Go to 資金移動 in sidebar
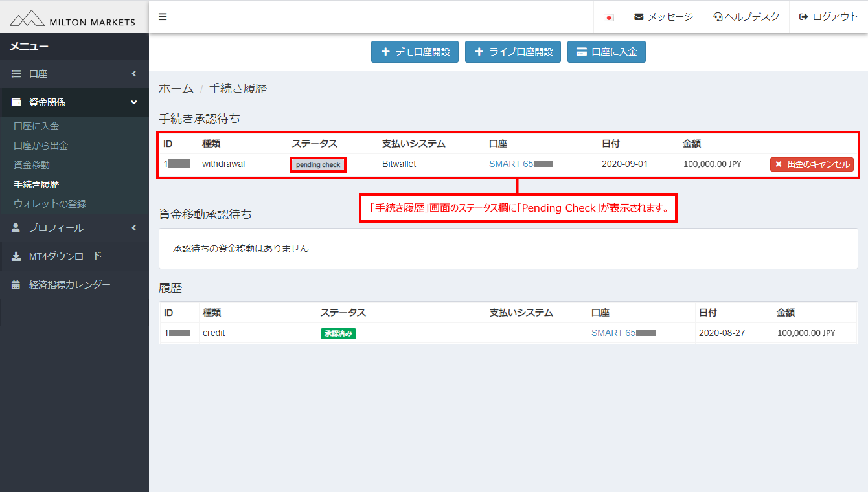Screen dimensions: 868x492 (x=32, y=165)
